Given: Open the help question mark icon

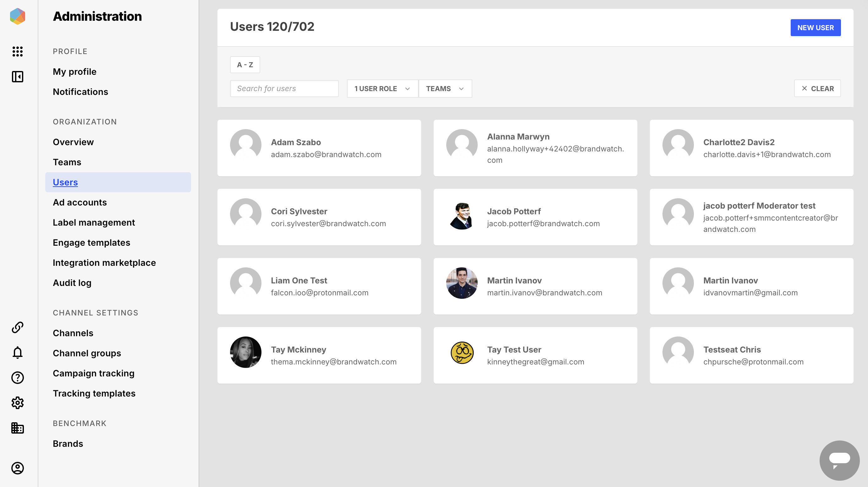Looking at the screenshot, I should tap(18, 378).
